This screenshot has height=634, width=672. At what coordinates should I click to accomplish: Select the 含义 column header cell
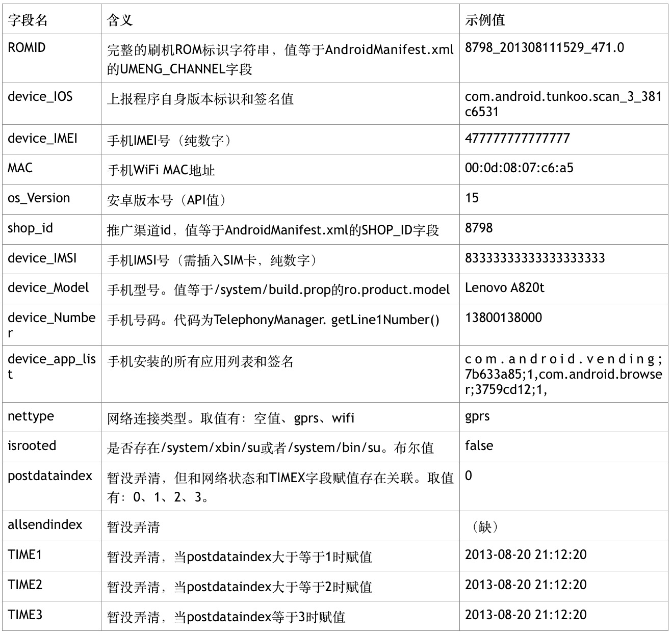[280, 19]
